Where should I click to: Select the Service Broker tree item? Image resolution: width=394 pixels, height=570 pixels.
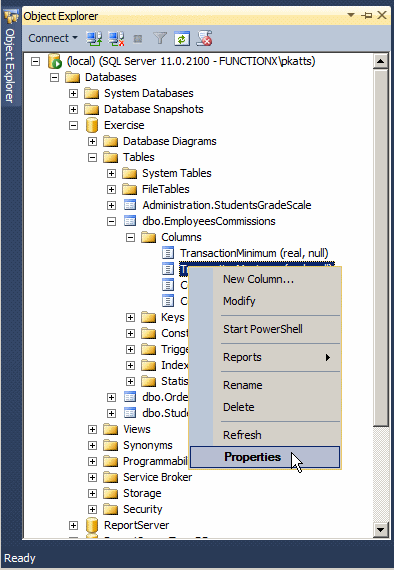[x=157, y=477]
